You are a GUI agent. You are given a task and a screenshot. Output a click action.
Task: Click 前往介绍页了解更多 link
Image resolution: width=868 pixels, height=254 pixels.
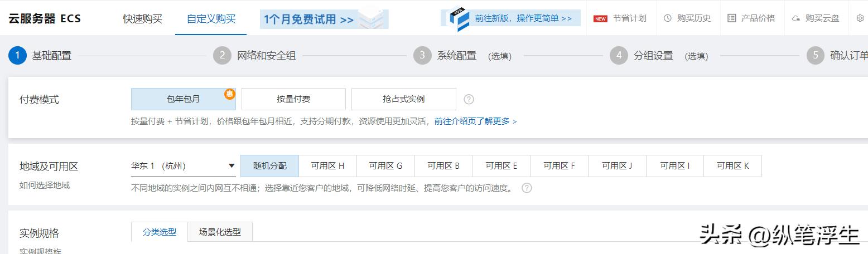[x=476, y=121]
